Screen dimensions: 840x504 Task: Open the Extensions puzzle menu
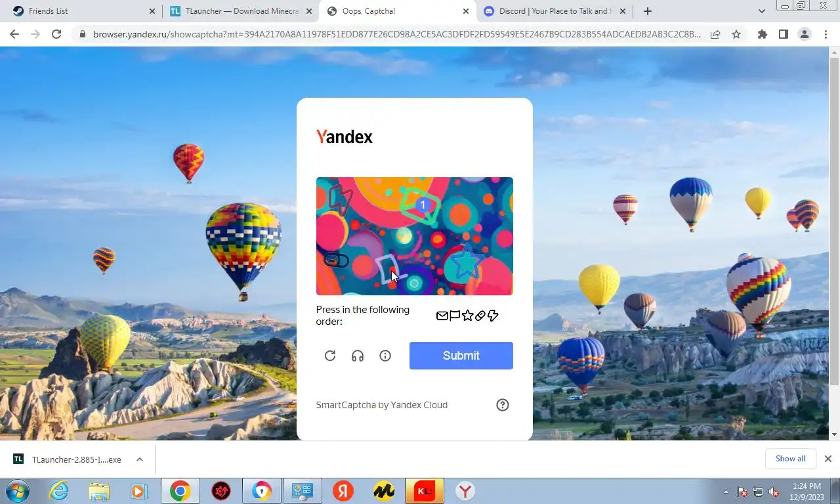(762, 34)
